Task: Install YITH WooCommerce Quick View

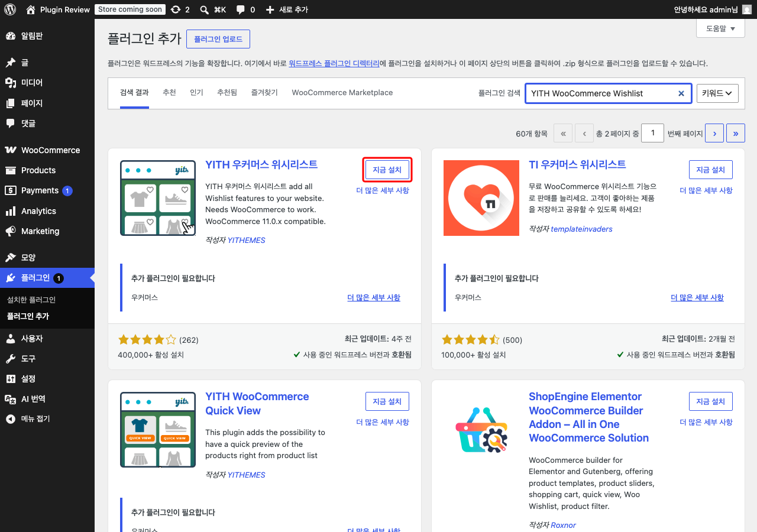Action: 387,401
